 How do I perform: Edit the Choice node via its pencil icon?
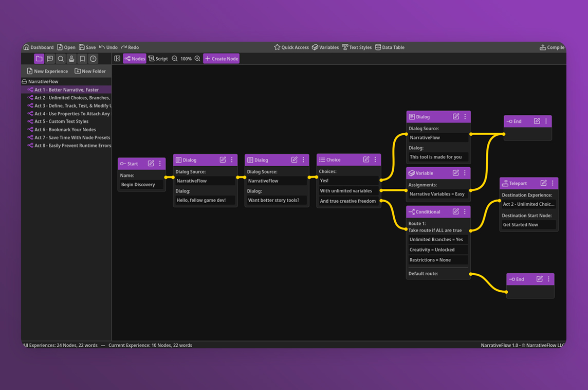[367, 159]
